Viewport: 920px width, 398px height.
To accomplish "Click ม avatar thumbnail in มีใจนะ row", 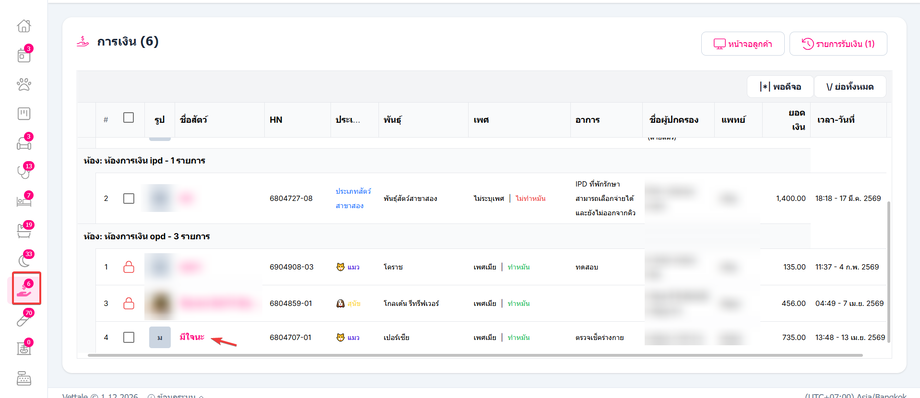I will pyautogui.click(x=160, y=338).
